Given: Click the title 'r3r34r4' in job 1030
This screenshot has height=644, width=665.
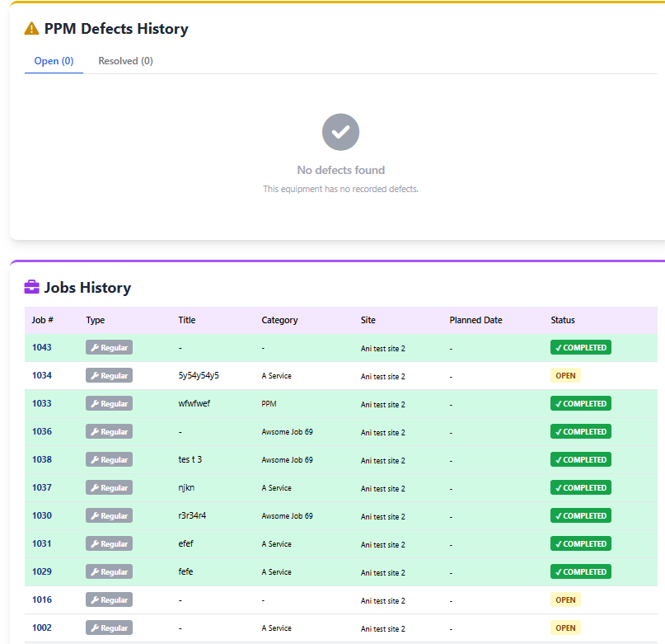Looking at the screenshot, I should (x=192, y=515).
